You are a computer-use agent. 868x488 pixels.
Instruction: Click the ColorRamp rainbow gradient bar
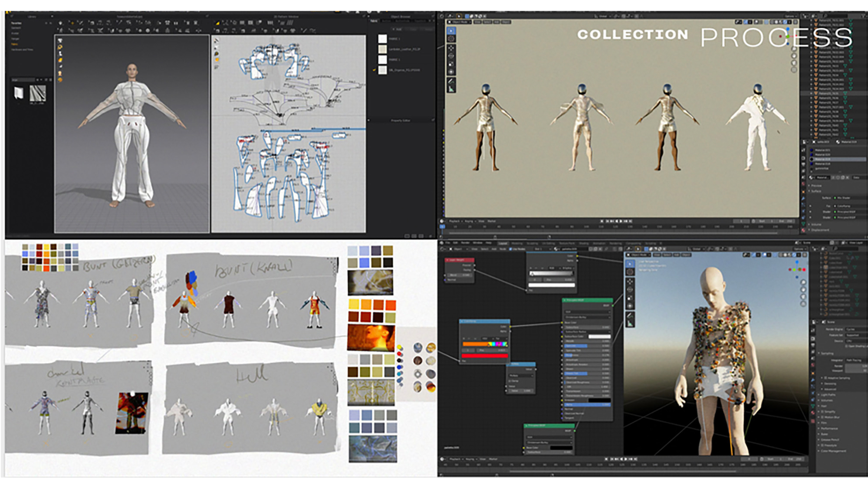[x=484, y=344]
